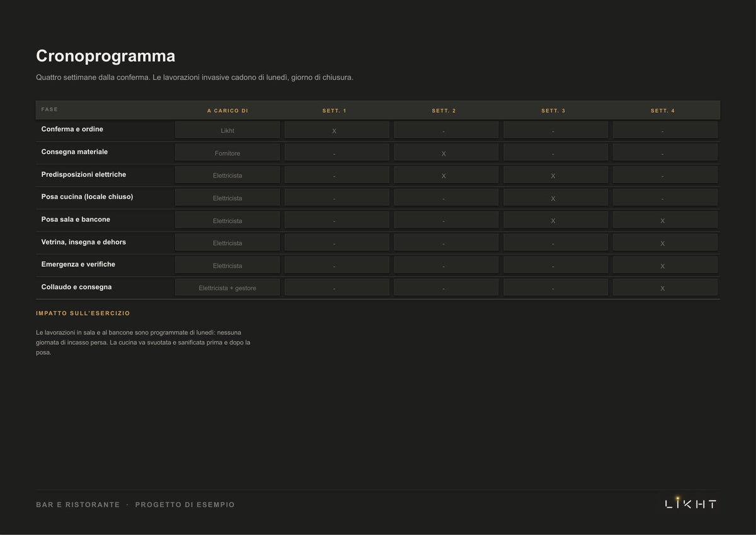This screenshot has height=535, width=756.
Task: Click the "Posa cucina (locale chiuso)" phase label
Action: 87,197
